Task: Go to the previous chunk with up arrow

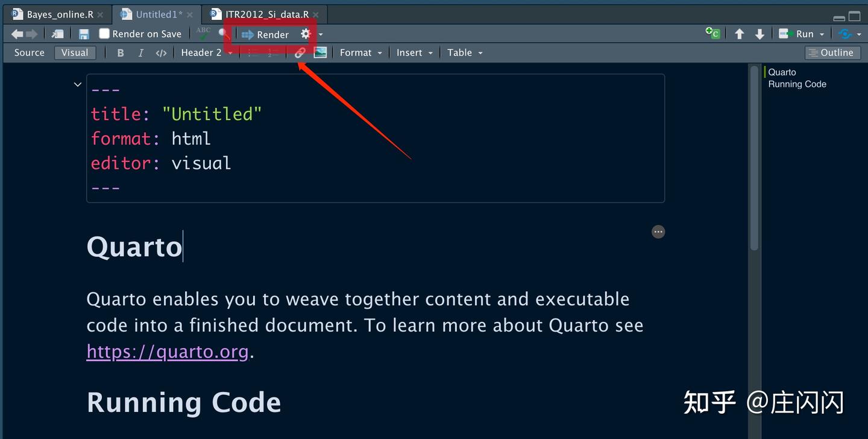Action: 739,34
